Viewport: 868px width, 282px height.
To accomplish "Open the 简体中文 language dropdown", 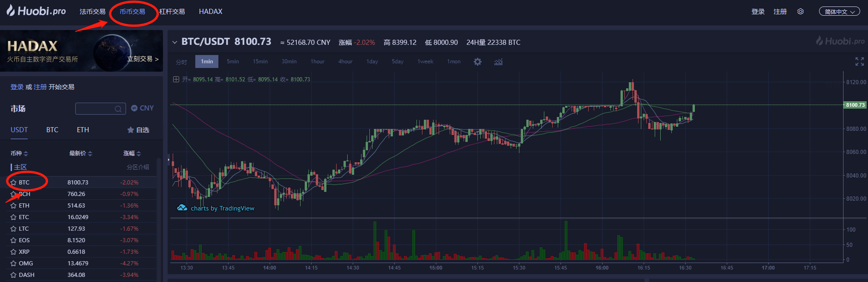I will (839, 12).
